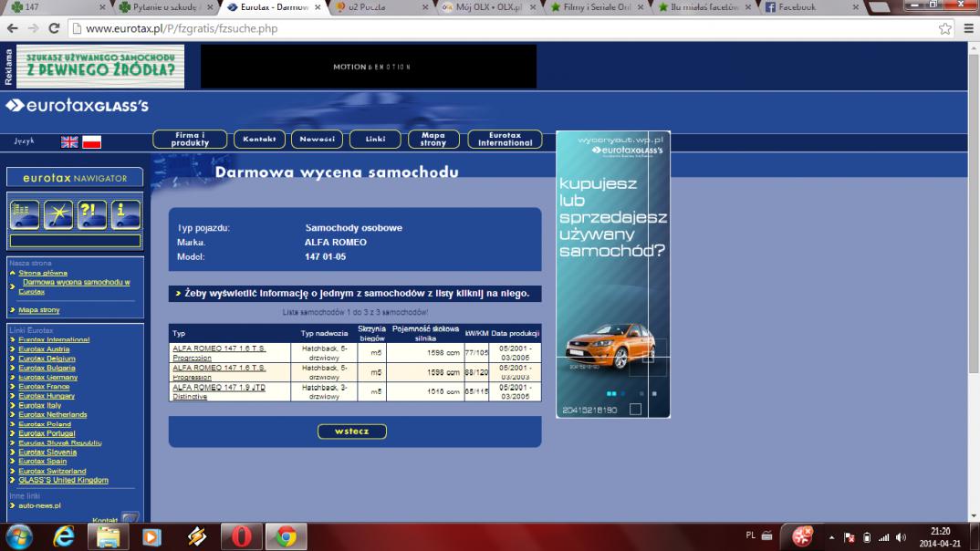The image size is (980, 551).
Task: Bookmark page with the star icon
Action: tap(945, 29)
